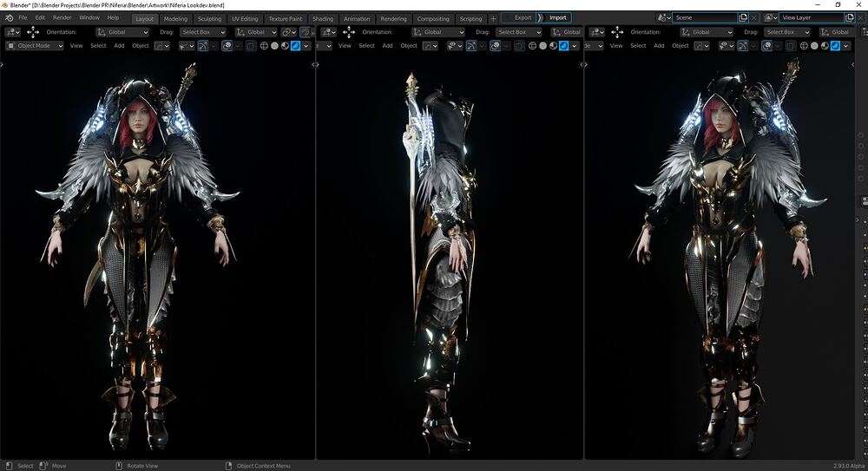Set right viewport to wireframe shading
This screenshot has width=868, height=471.
tap(804, 45)
